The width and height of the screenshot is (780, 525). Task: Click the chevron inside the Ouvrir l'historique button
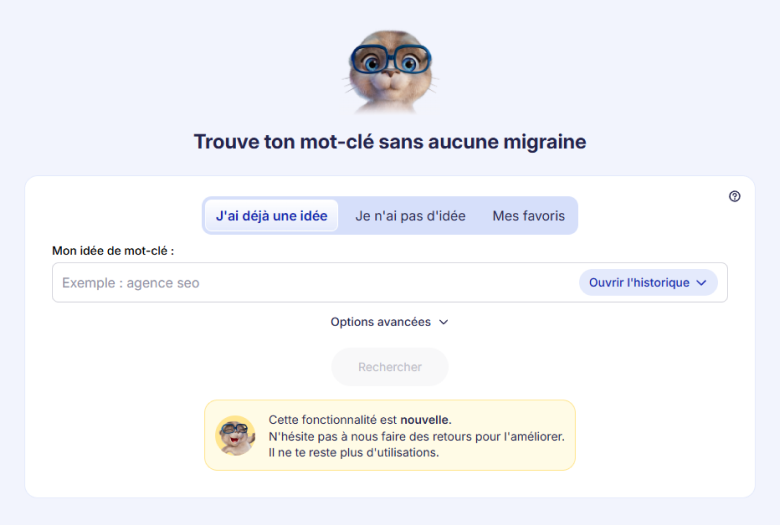click(x=701, y=283)
